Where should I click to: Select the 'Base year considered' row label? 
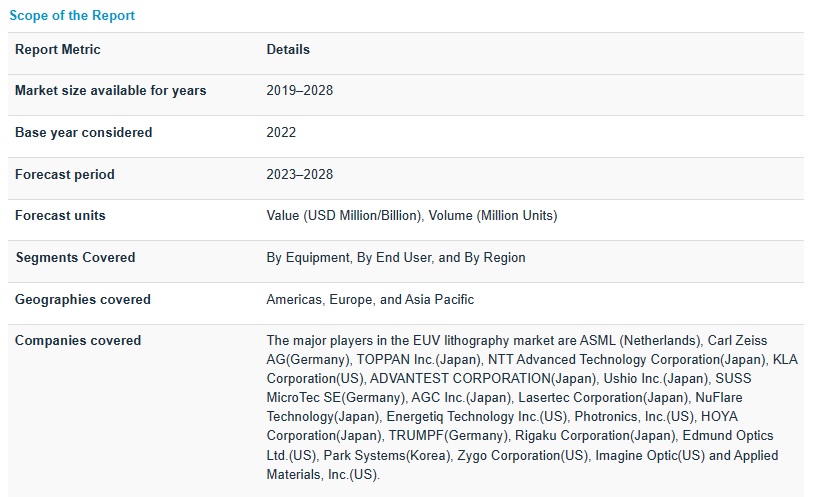(x=83, y=133)
